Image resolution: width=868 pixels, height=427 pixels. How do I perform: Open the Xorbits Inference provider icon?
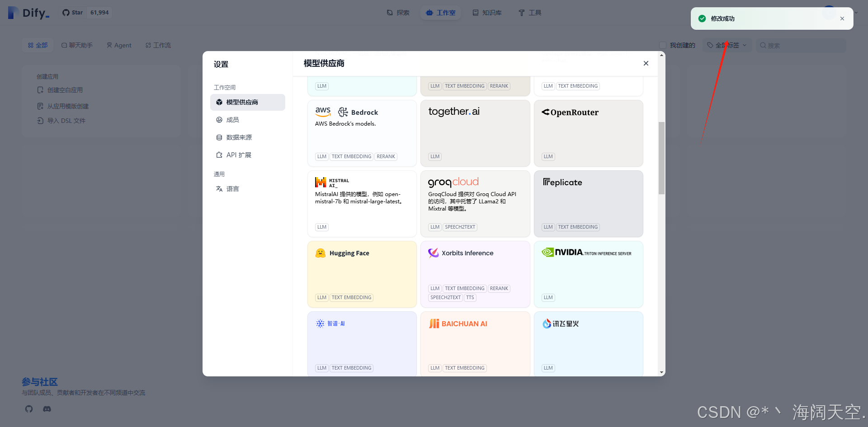pyautogui.click(x=434, y=253)
